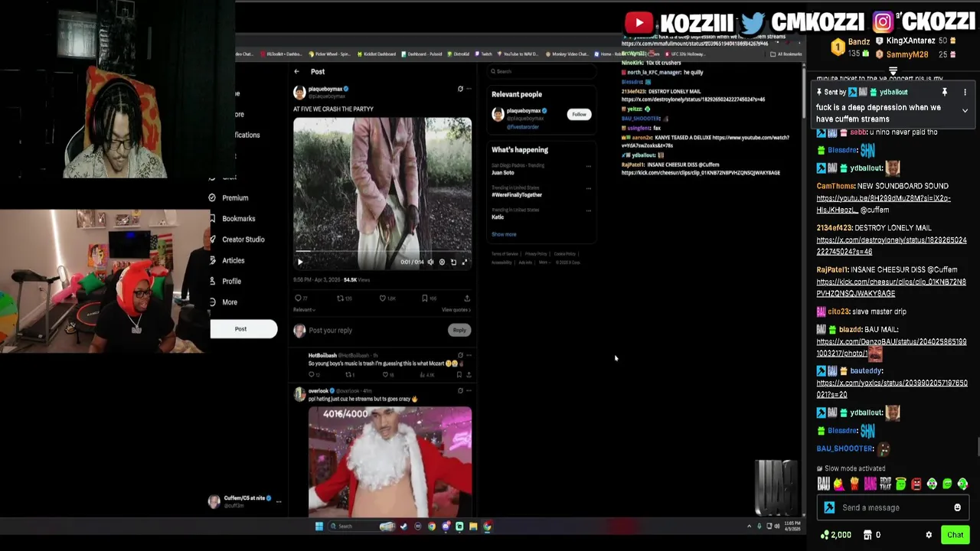Follow plaqueboymax in Relevant people
This screenshot has height=551, width=980.
click(x=579, y=114)
